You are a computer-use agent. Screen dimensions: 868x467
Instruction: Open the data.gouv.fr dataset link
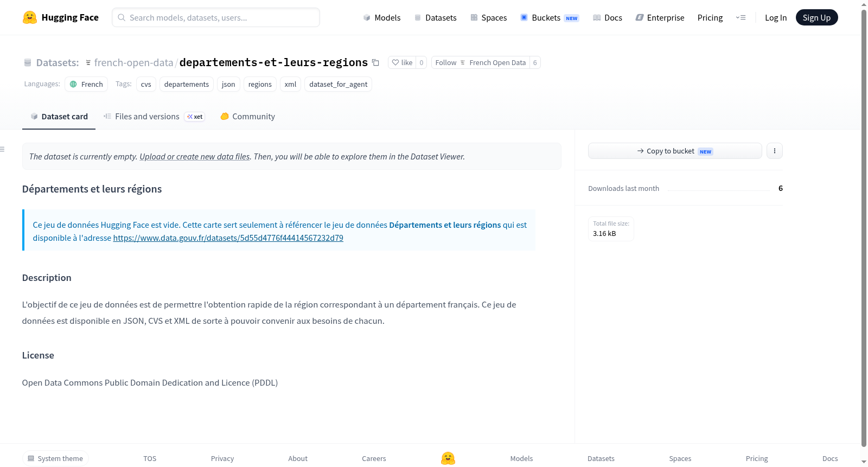click(x=228, y=238)
